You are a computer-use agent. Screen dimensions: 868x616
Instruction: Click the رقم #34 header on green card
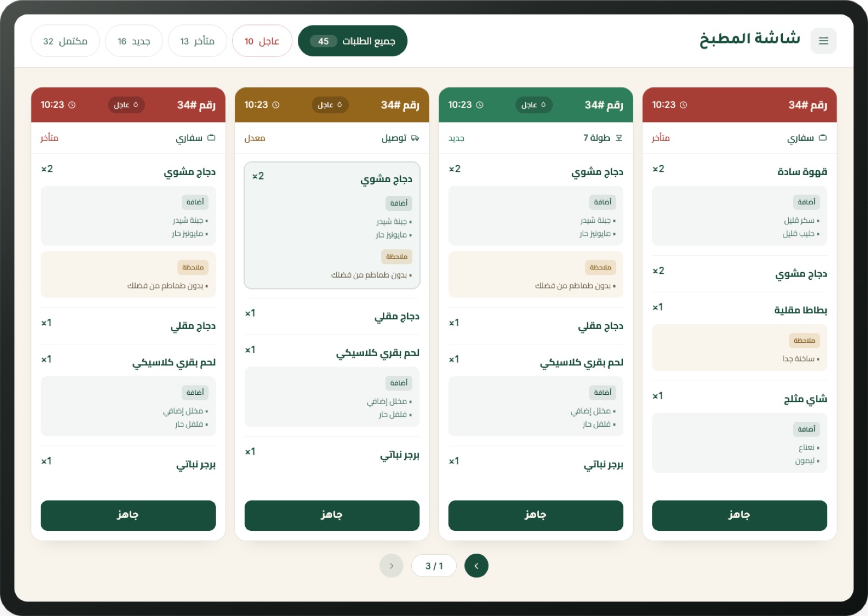pyautogui.click(x=603, y=105)
